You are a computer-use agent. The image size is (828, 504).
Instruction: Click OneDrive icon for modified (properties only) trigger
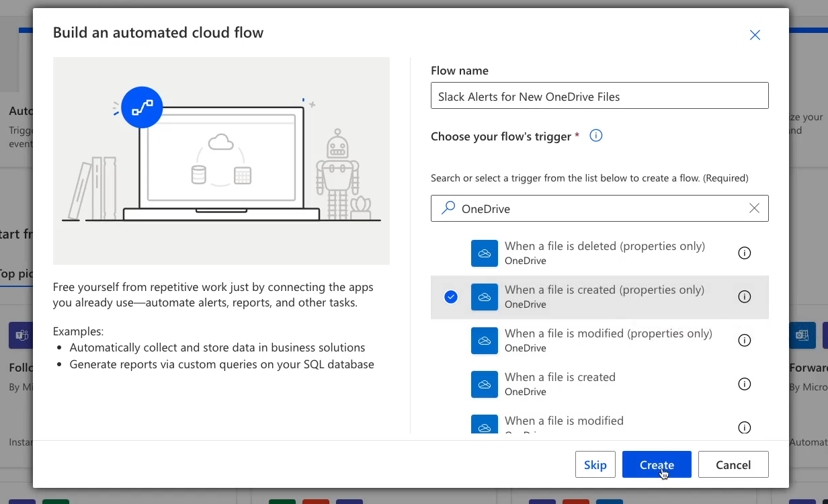pos(485,341)
